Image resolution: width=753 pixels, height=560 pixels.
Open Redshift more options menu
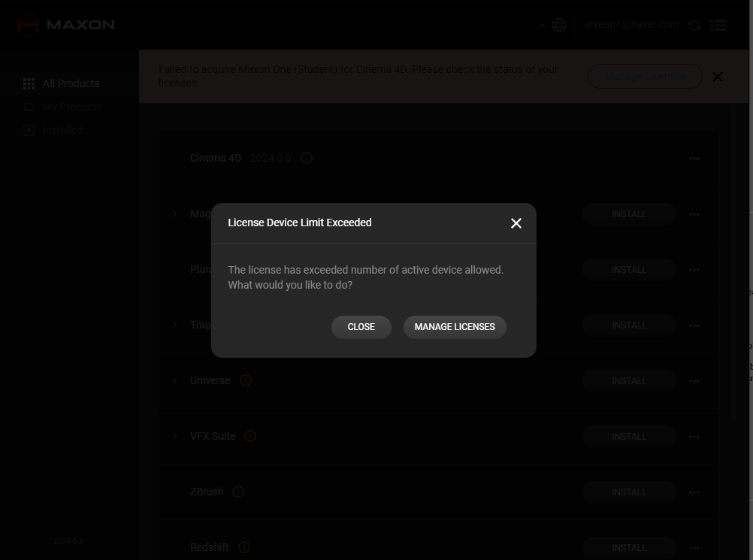(x=694, y=548)
